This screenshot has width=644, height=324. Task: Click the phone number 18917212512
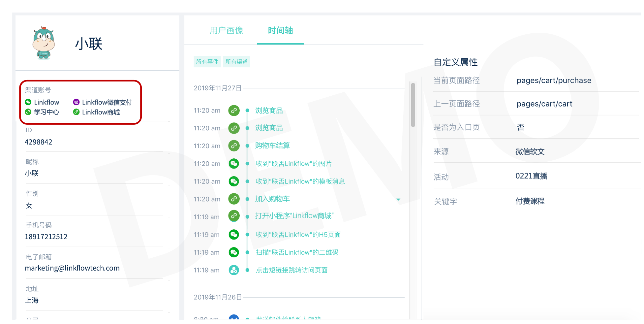46,237
